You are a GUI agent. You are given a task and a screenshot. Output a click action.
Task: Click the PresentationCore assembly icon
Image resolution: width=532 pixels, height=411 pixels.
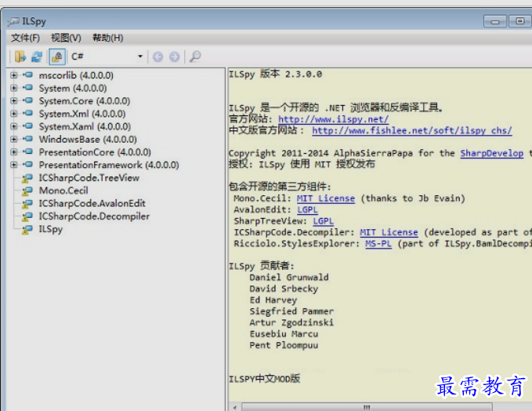(28, 151)
